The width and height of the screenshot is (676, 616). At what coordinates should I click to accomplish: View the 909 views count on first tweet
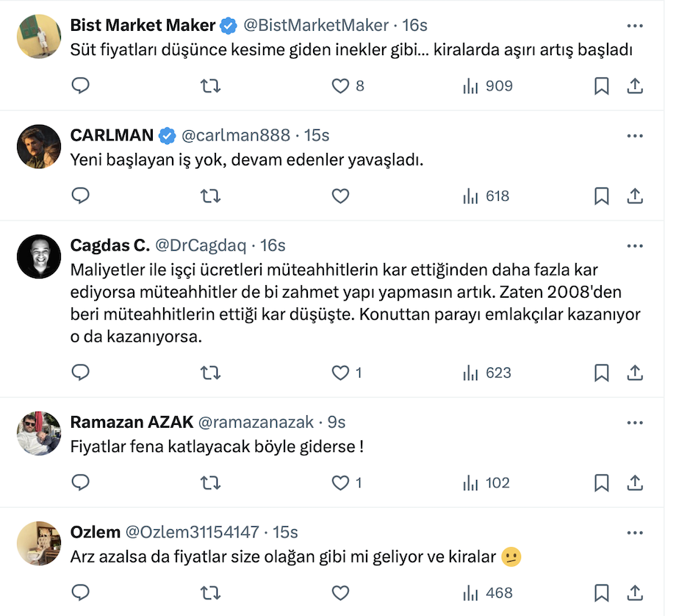click(488, 86)
